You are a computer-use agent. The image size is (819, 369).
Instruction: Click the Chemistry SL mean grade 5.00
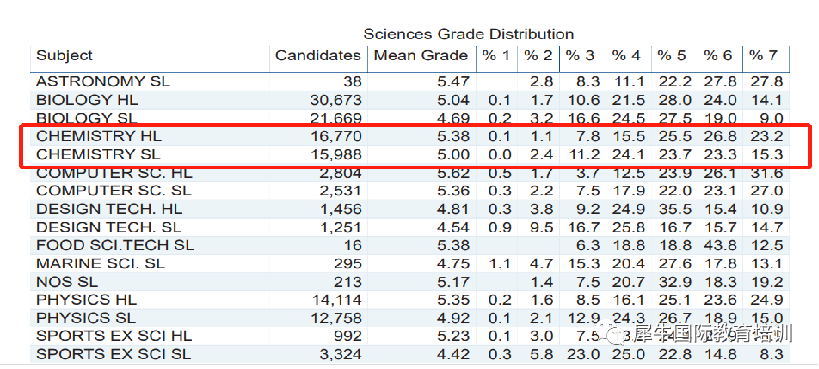coord(453,155)
